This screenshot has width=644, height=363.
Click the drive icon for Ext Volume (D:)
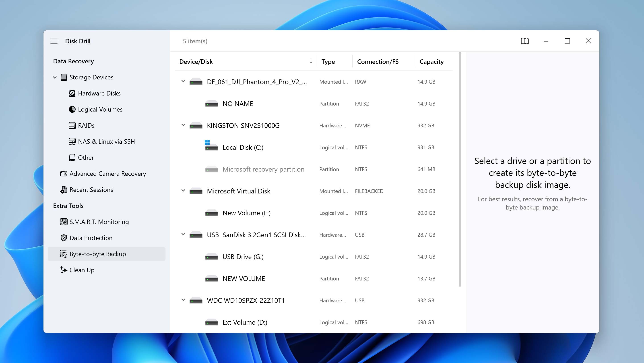point(211,322)
